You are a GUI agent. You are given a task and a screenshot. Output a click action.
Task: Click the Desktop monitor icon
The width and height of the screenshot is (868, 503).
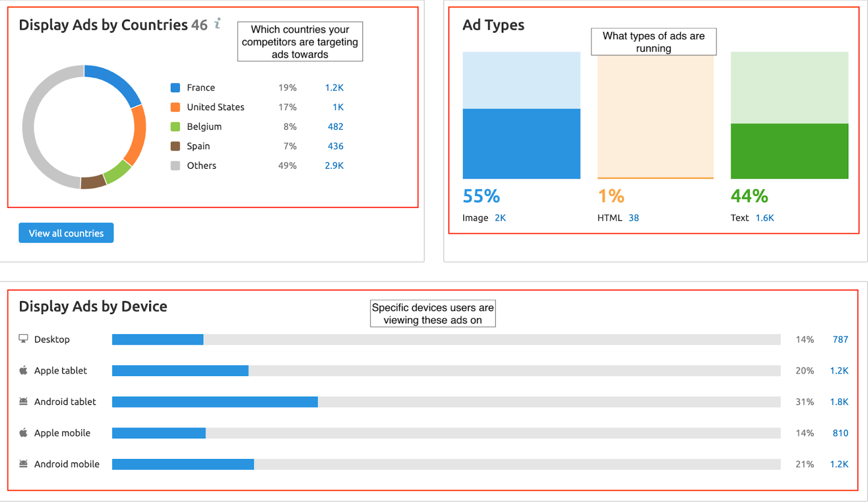23,339
